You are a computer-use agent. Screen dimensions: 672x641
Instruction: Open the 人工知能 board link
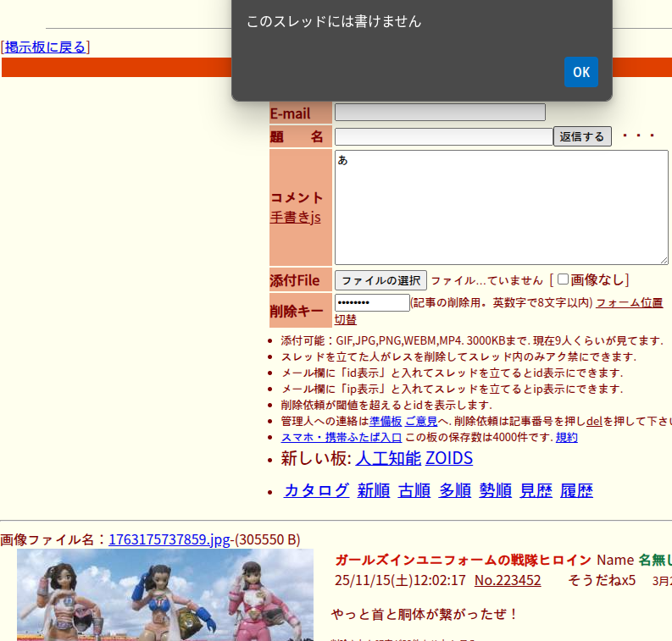(x=388, y=459)
